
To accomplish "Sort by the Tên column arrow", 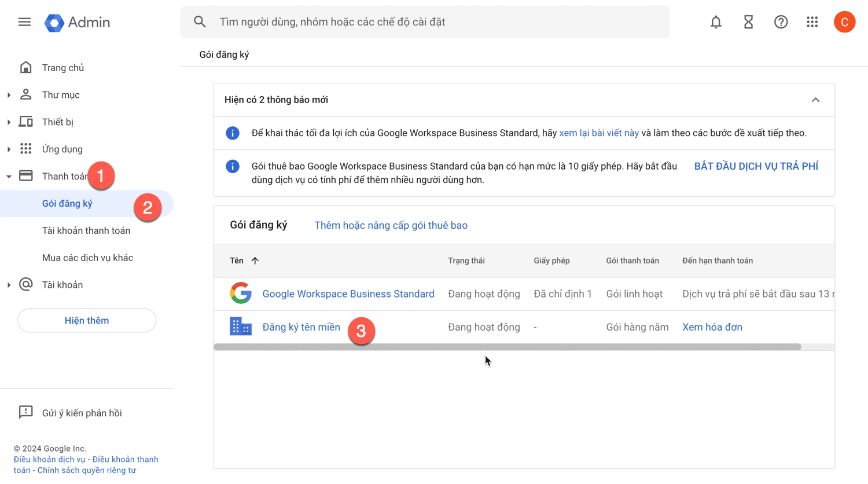I will click(x=255, y=261).
